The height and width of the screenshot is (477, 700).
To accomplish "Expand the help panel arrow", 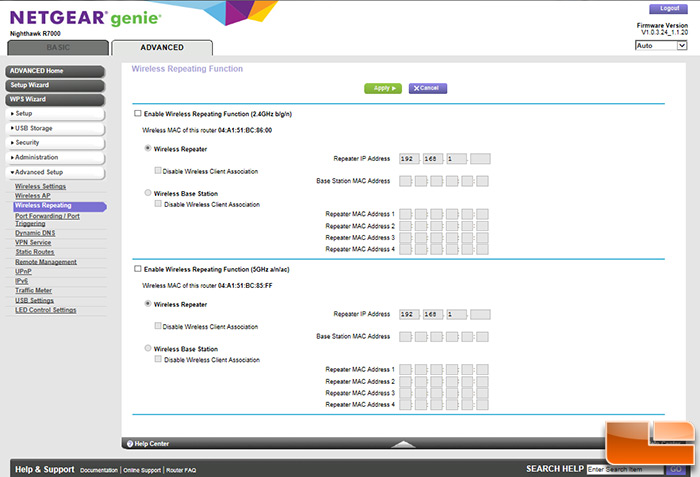I will pos(403,444).
